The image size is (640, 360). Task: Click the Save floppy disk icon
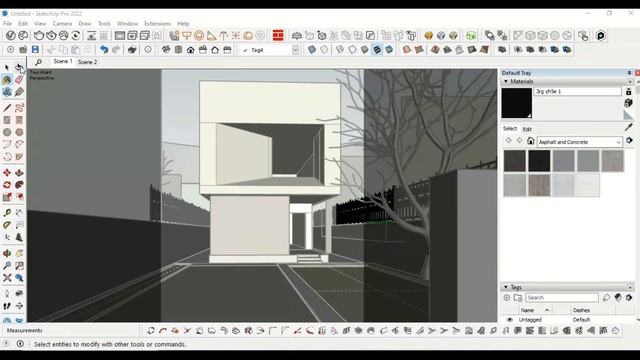[35, 50]
